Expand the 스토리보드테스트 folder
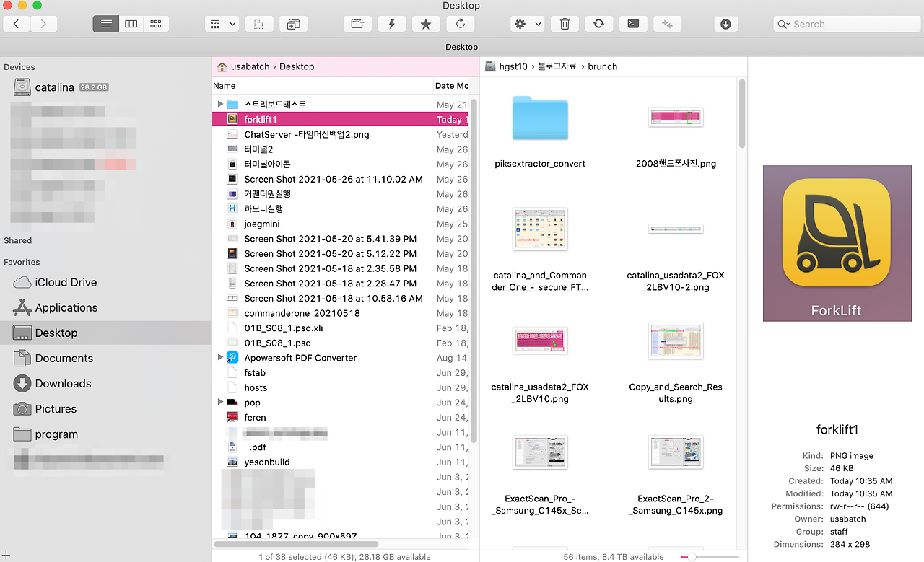The width and height of the screenshot is (924, 562). pyautogui.click(x=220, y=105)
